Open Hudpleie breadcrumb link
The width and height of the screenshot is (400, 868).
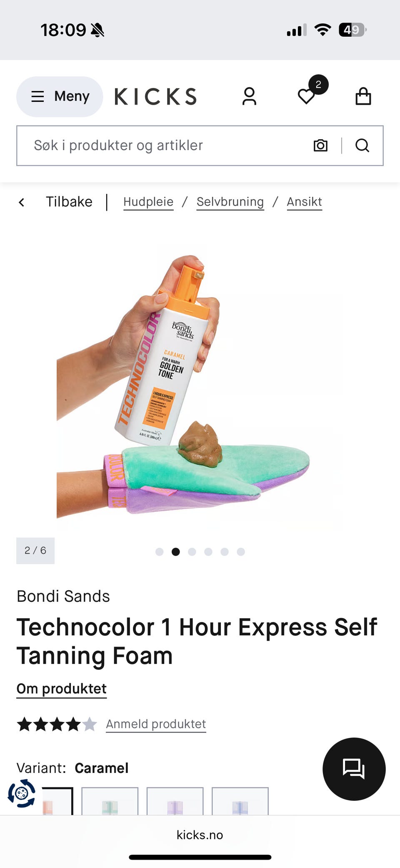pos(148,202)
